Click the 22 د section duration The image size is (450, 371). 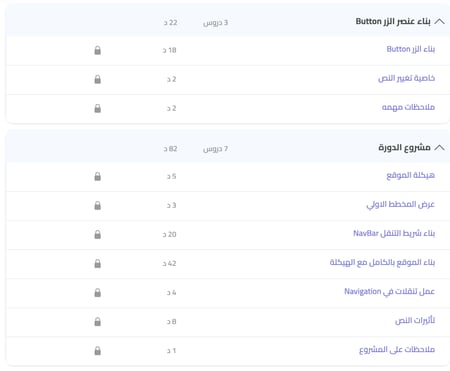tap(170, 23)
